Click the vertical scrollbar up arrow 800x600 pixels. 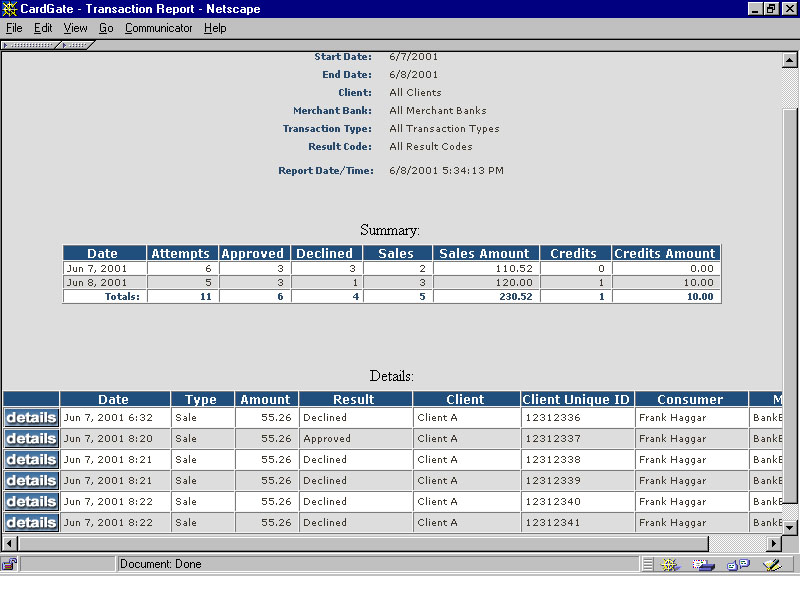[x=788, y=60]
